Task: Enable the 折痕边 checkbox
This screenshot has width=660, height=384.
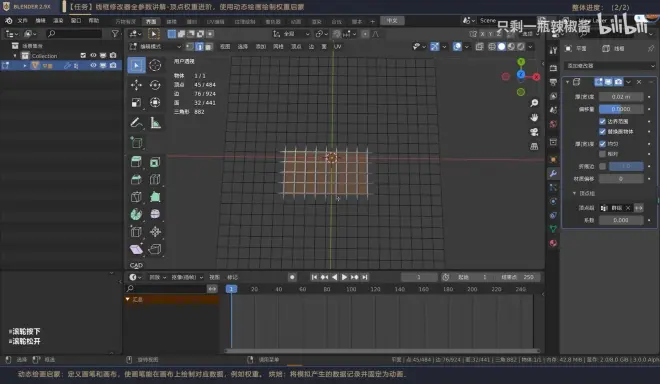Action: click(602, 166)
